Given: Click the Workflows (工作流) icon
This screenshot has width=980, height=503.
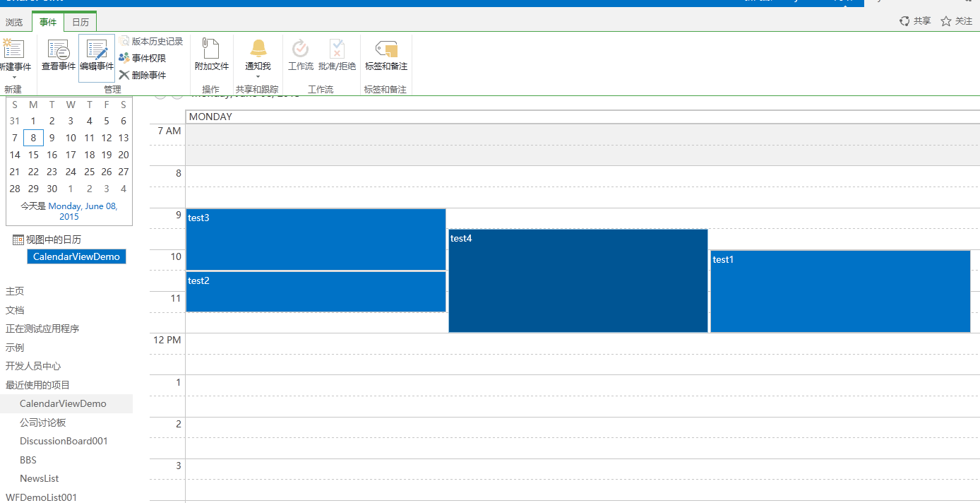Looking at the screenshot, I should 301,49.
